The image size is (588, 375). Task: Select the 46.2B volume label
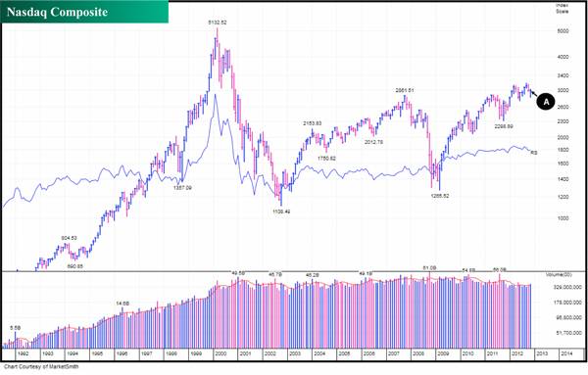click(313, 275)
